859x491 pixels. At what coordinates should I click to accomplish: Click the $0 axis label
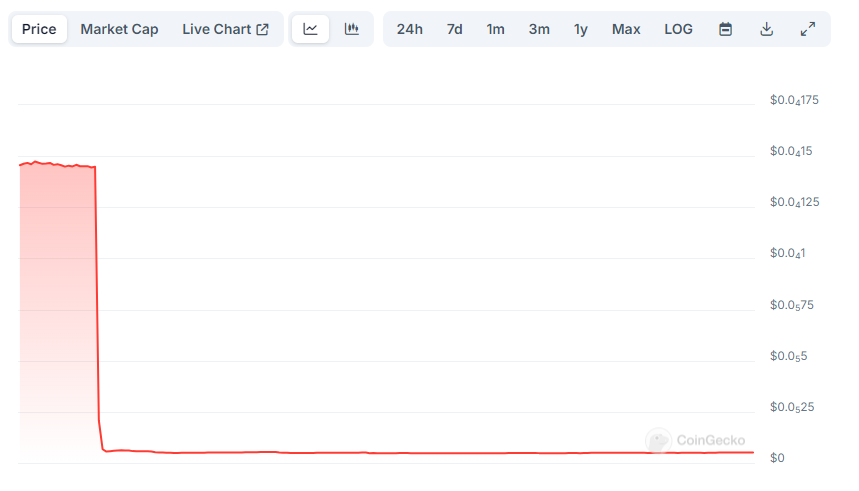coord(777,458)
